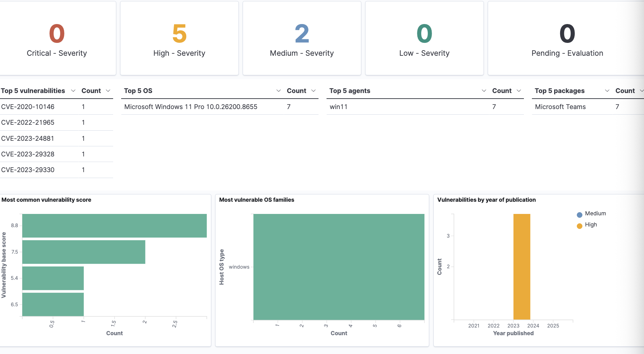Click the Pending - Evaluation count 0
The width and height of the screenshot is (644, 354).
click(x=567, y=34)
